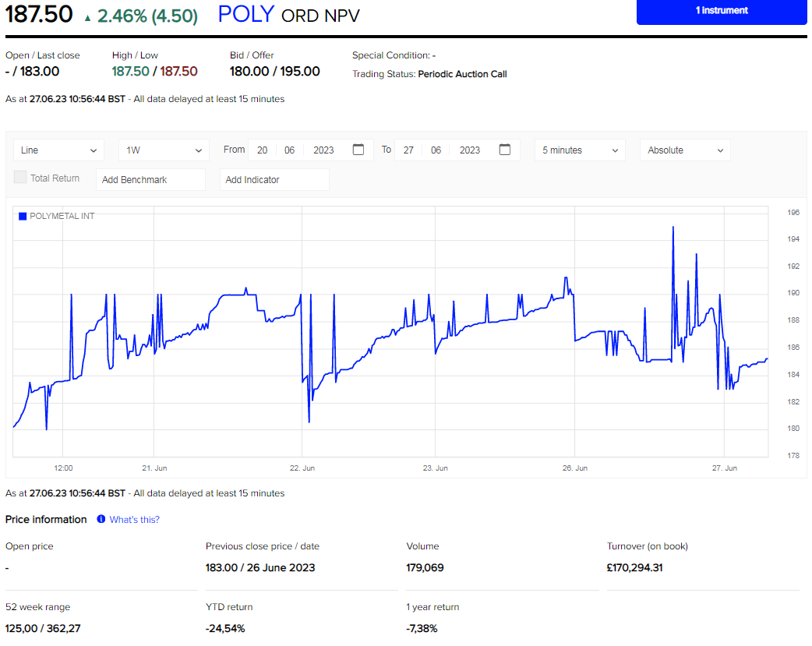This screenshot has height=646, width=812.
Task: Click the POLYMETAL INT legend label
Action: pyautogui.click(x=62, y=216)
